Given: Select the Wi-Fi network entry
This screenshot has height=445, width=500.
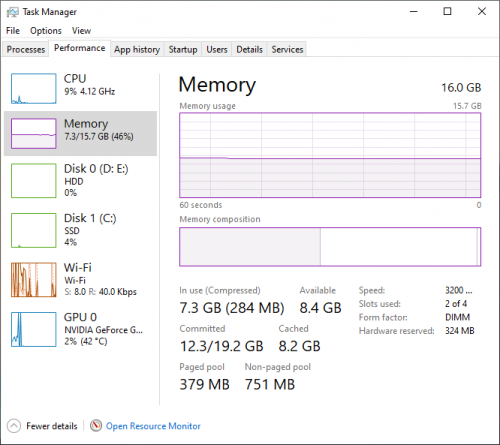Looking at the screenshot, I should click(x=80, y=280).
